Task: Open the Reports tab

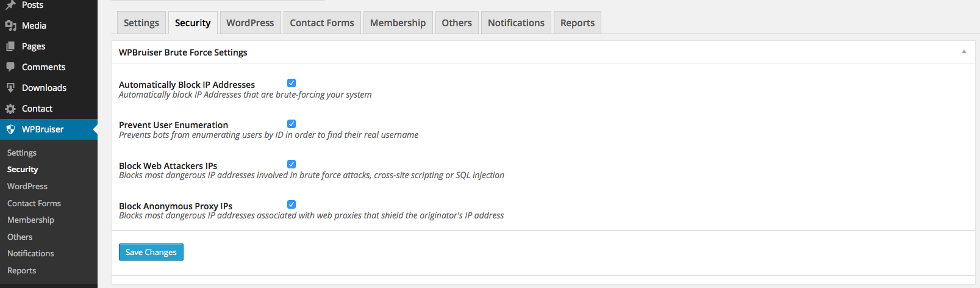Action: coord(578,23)
